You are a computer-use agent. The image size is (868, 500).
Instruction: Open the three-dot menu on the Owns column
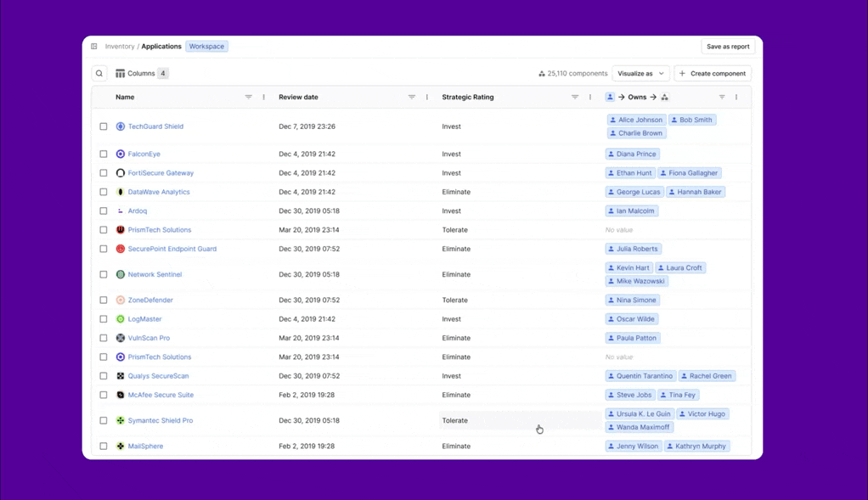(x=736, y=97)
